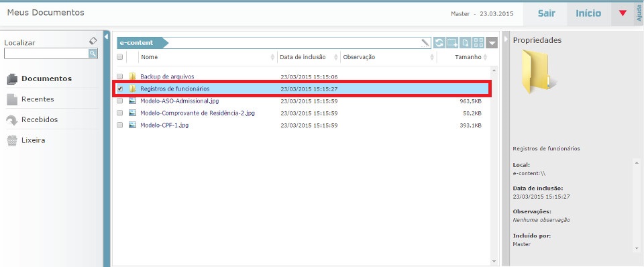The image size is (644, 267).
Task: Click the Nenhuma observação text
Action: click(x=541, y=220)
